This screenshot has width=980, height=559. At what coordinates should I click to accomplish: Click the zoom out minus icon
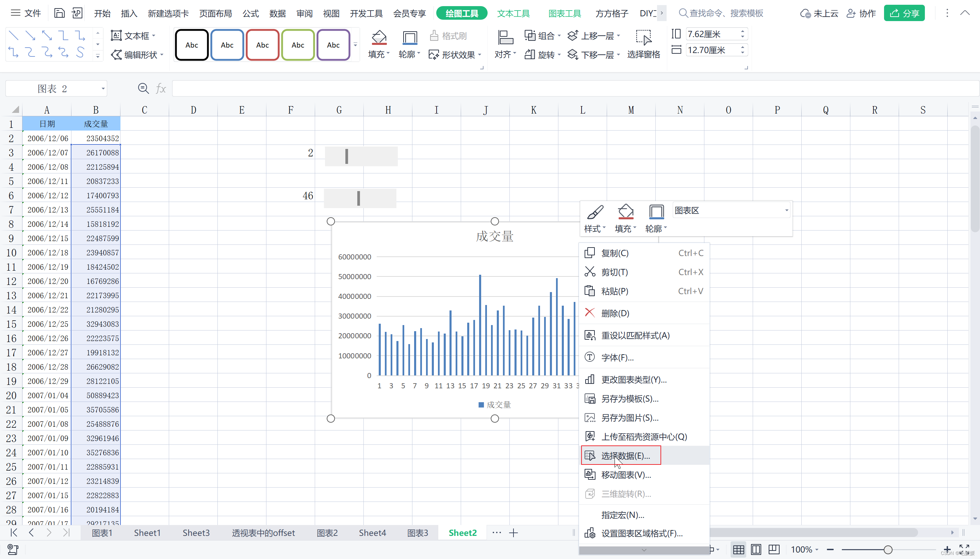(x=830, y=549)
